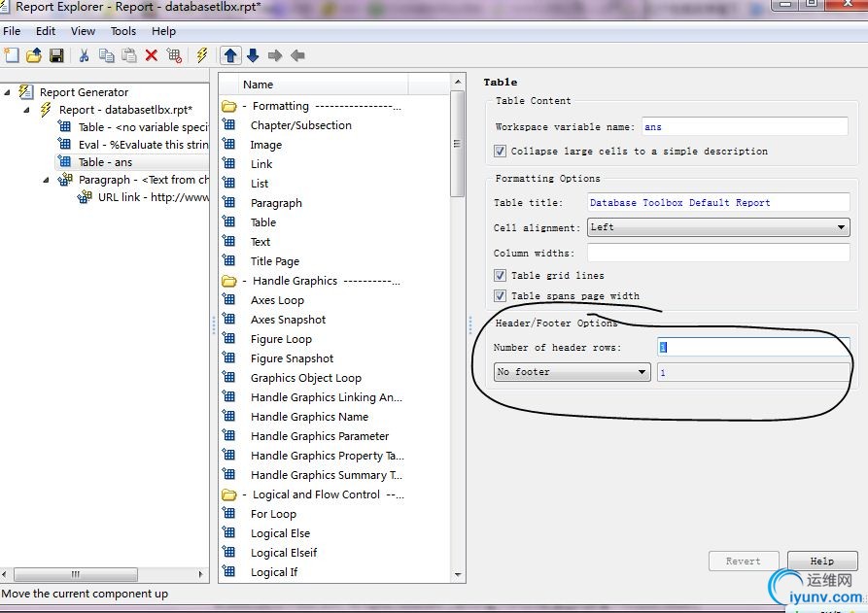Collapse Logical and Flow Control category
Viewport: 868px width, 613px height.
point(244,494)
